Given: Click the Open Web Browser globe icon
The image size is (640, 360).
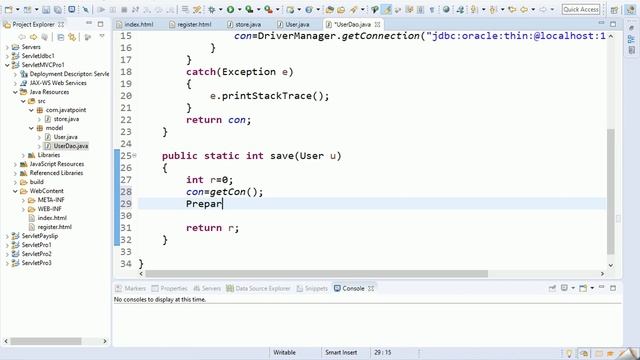Looking at the screenshot, I should [446, 9].
